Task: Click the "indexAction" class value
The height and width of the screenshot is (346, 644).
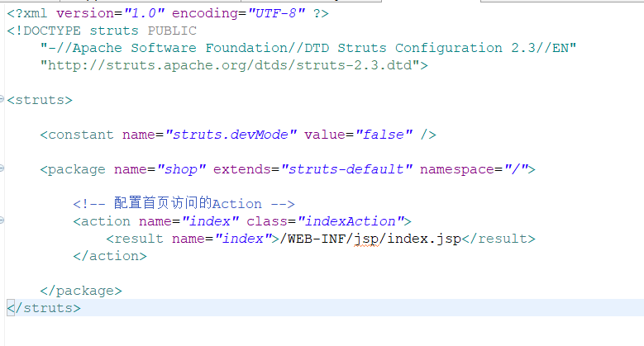Action: coord(351,221)
